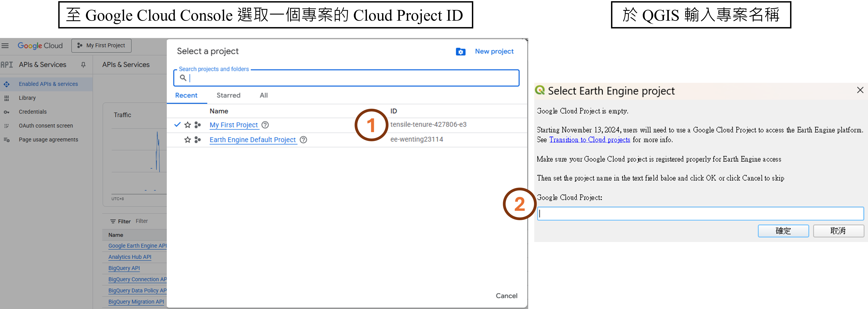
Task: Focus the Google Cloud Project text field
Action: point(700,214)
